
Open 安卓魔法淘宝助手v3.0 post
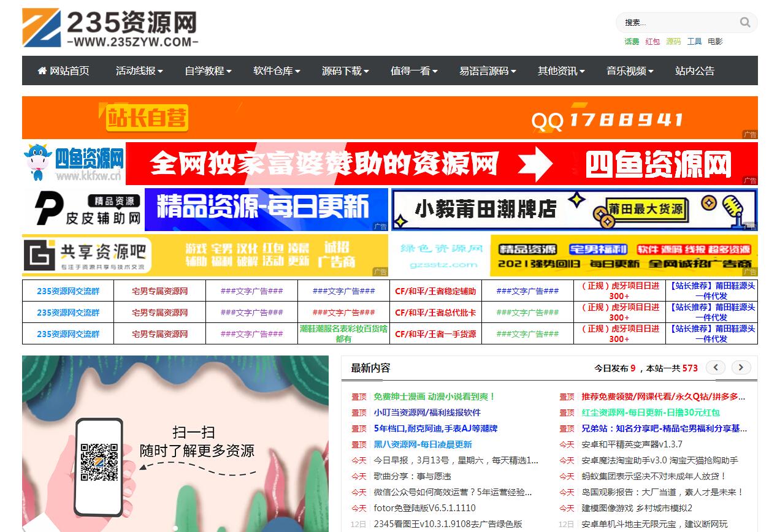click(660, 460)
